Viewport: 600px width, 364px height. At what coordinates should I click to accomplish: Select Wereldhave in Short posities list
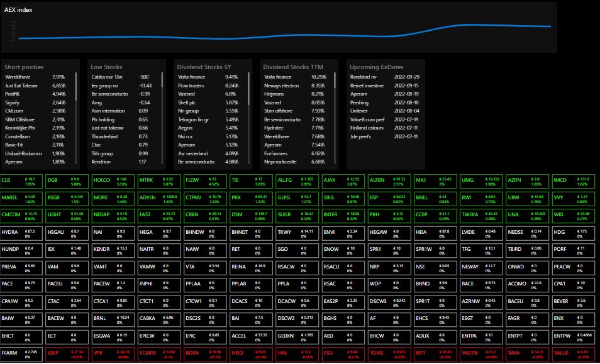(x=19, y=77)
